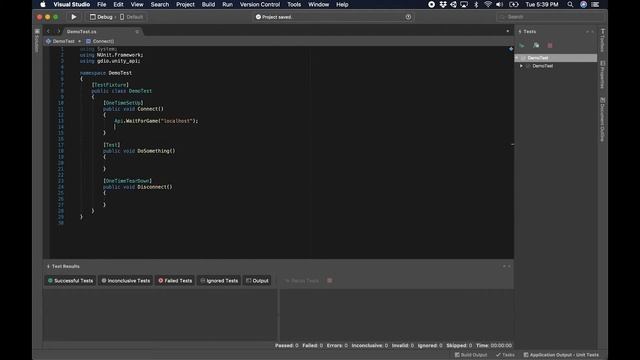This screenshot has width=640, height=360.
Task: Click the Tests pad title
Action: point(530,31)
